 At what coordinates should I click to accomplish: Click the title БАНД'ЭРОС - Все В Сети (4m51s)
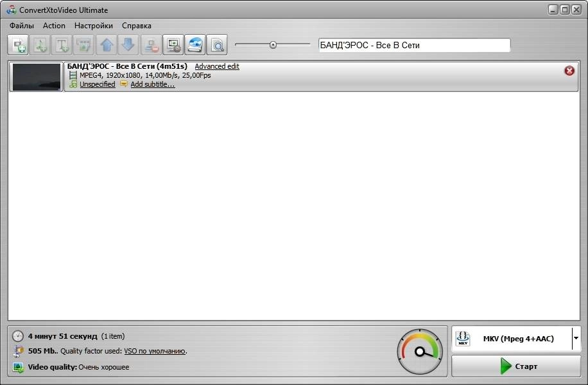pos(127,66)
